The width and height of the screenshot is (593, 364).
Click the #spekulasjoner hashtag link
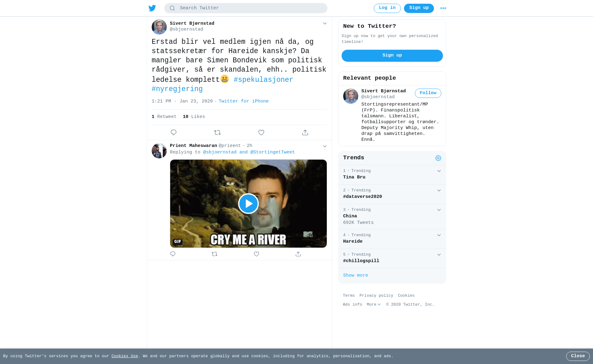(x=263, y=80)
